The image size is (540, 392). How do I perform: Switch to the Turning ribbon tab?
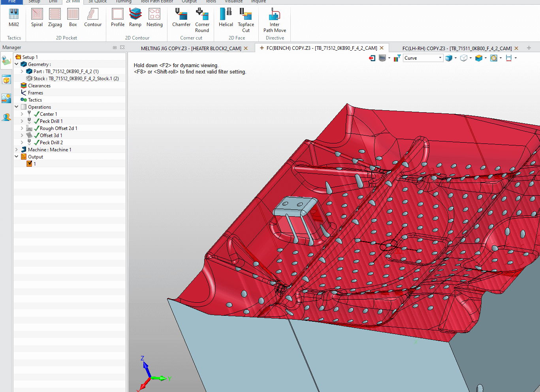pos(124,2)
